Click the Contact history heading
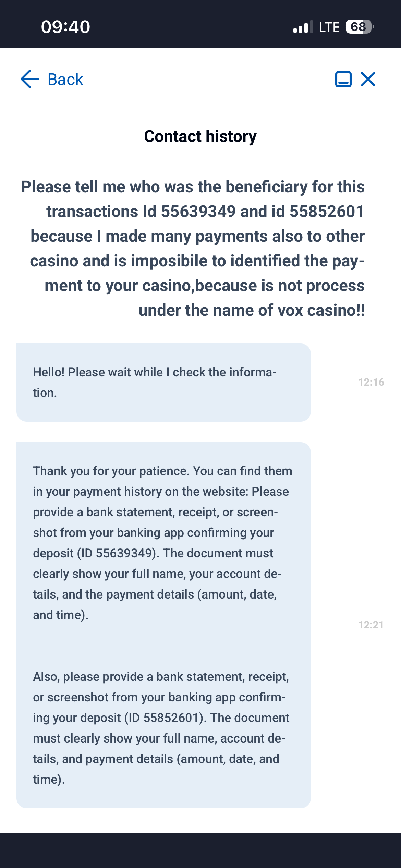Image resolution: width=401 pixels, height=868 pixels. (200, 136)
